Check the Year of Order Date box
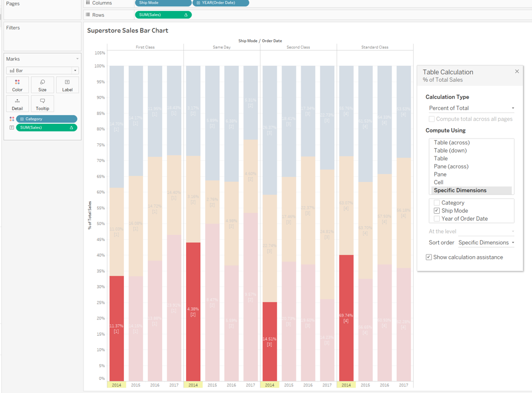Screen dimensions: 532x393 pos(437,219)
